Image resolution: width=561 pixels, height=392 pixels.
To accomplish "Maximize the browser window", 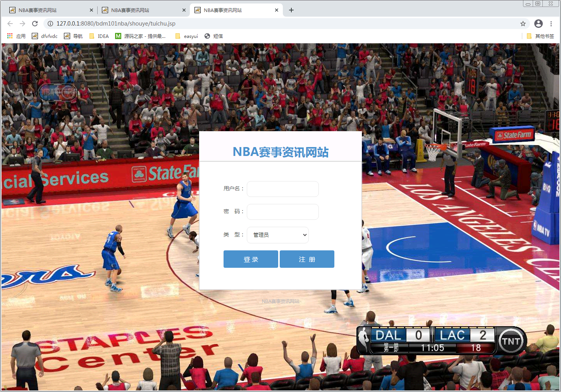I will (538, 3).
